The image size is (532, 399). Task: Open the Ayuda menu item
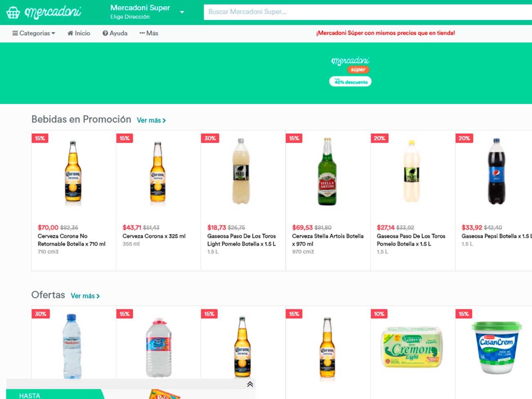coord(115,33)
